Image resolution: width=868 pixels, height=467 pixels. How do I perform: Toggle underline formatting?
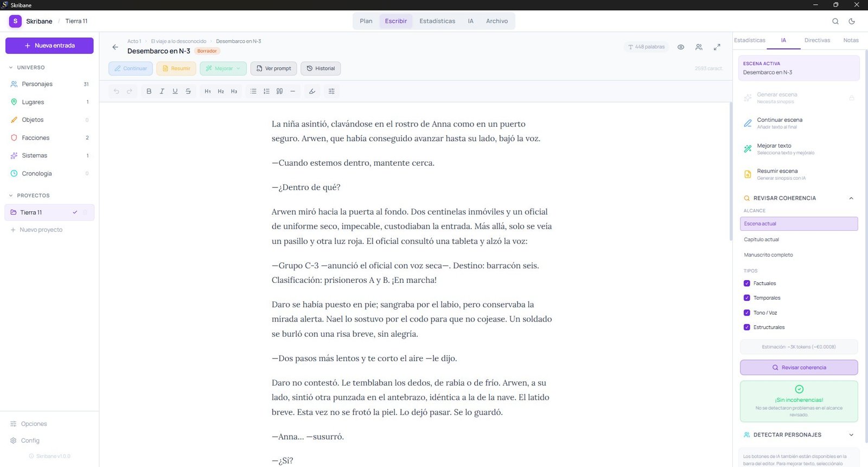175,91
